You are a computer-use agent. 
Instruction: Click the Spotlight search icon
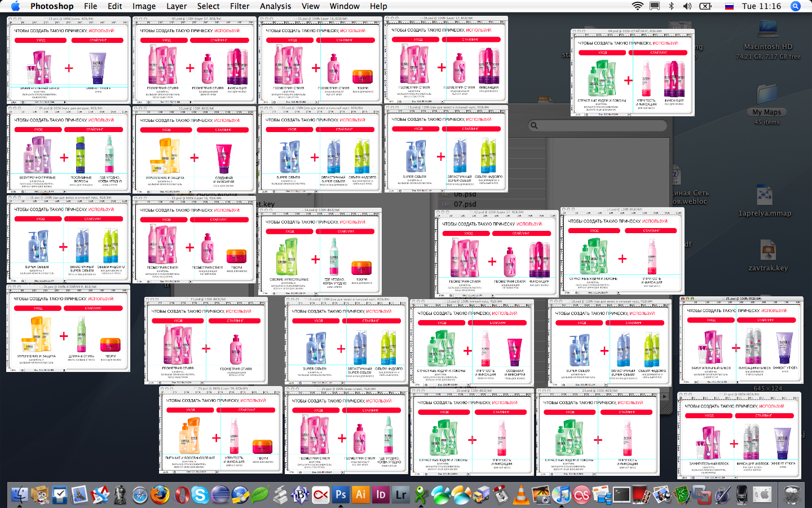point(796,6)
